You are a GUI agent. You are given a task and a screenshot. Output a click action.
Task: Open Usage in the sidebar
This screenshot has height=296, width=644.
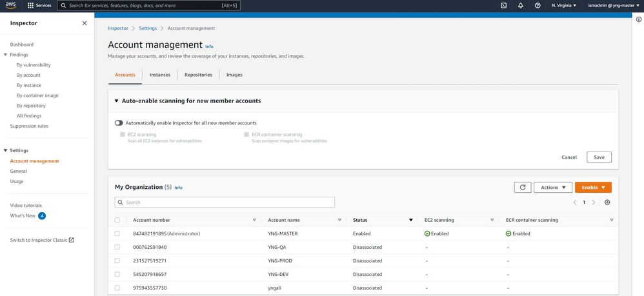[x=17, y=181]
